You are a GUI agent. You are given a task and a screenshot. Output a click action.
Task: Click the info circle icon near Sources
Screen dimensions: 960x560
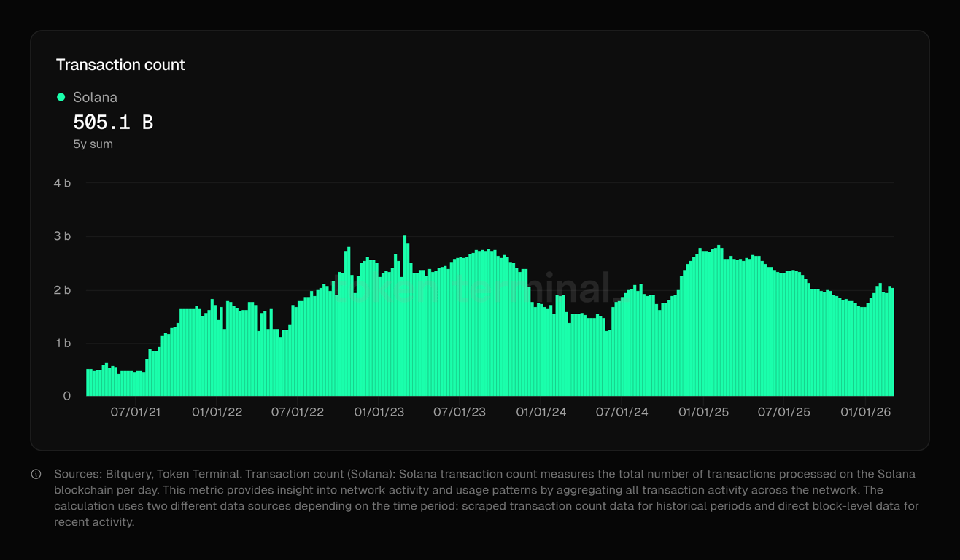(36, 474)
